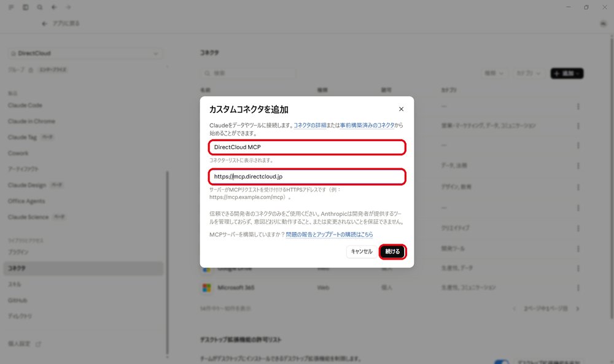Open the コネクタの詳細 link
Screen dimensions: 614x364
(x=309, y=125)
